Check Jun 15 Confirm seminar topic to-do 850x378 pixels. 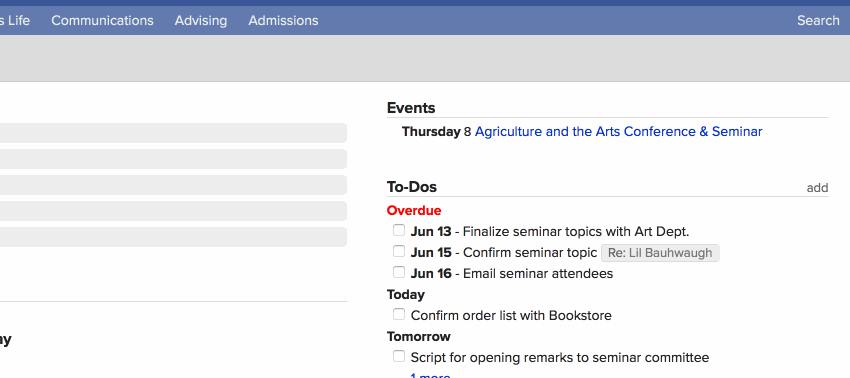click(399, 251)
